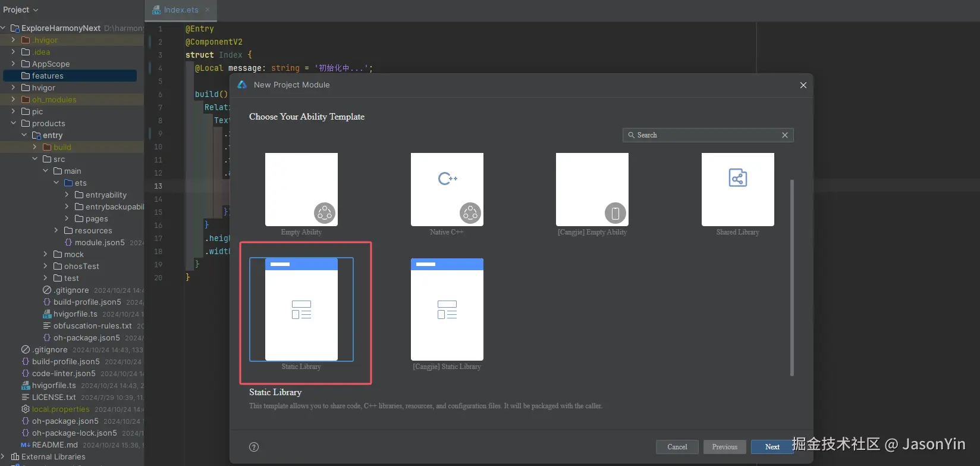Click the External Libraries icon
This screenshot has height=466, width=980.
(15, 456)
